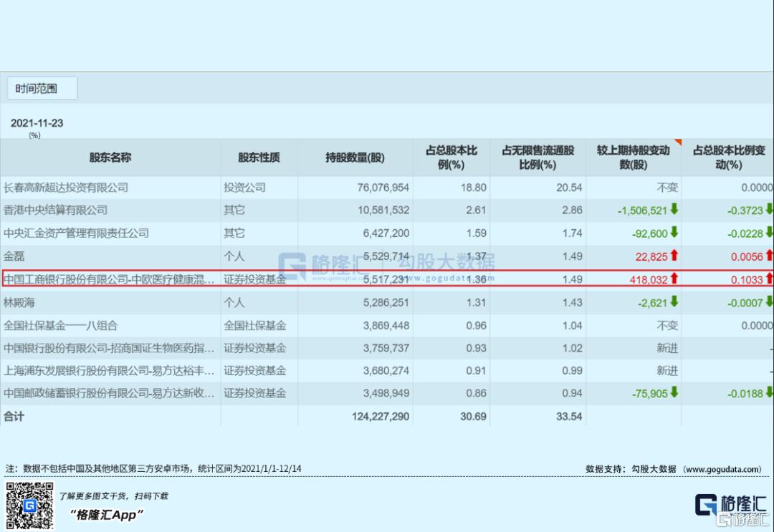Click the 全国社保基金一一八组合 shareholder name
This screenshot has width=774, height=532.
point(55,325)
